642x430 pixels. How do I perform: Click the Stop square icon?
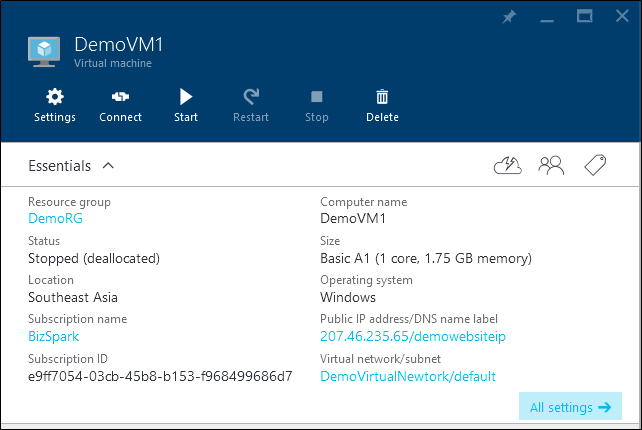click(x=316, y=97)
